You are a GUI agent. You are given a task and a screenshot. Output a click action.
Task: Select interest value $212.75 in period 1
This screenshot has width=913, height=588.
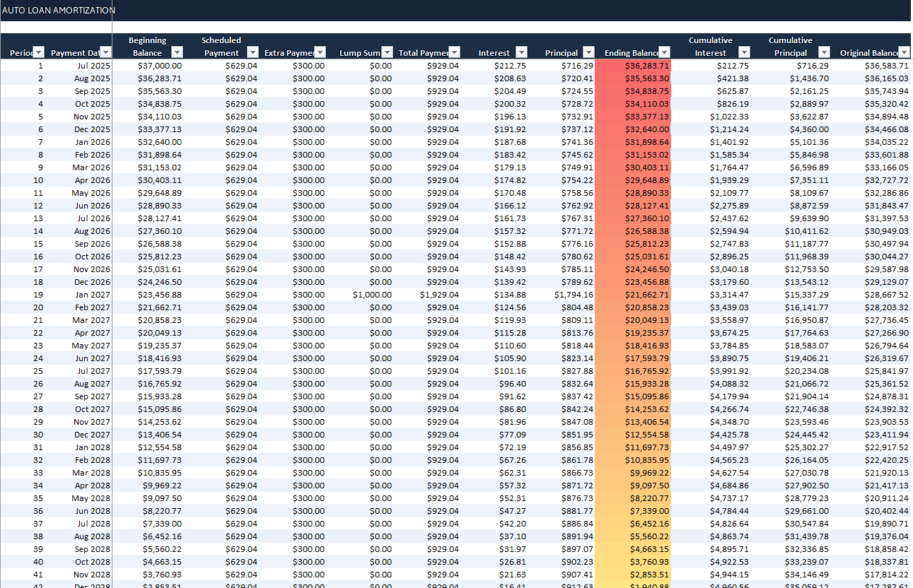coord(494,66)
